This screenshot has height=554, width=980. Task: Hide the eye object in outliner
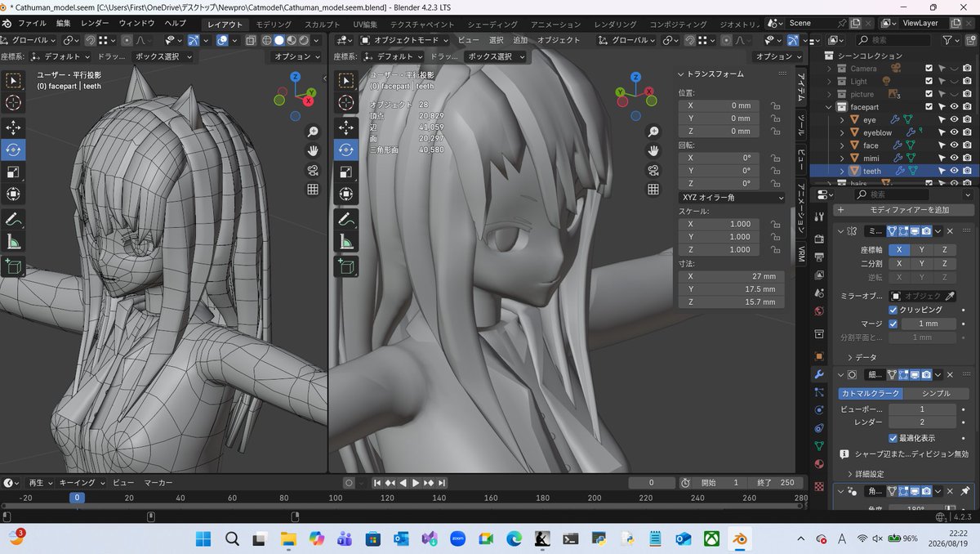point(954,120)
